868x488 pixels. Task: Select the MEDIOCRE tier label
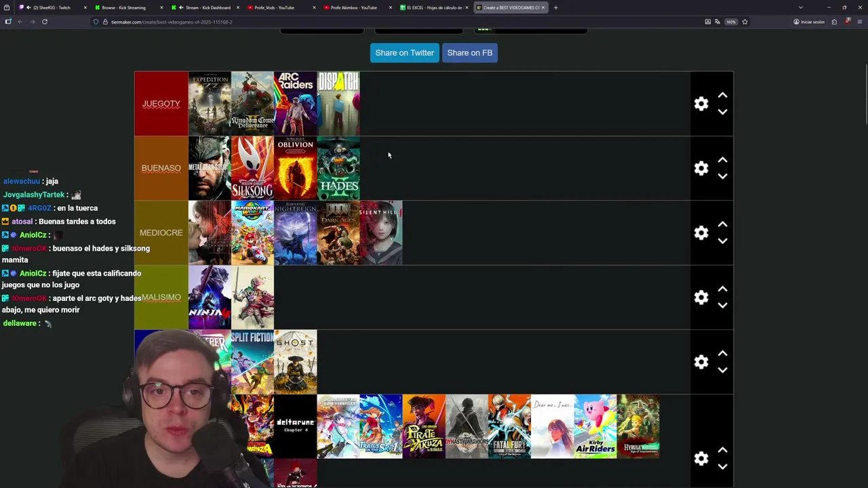point(161,232)
